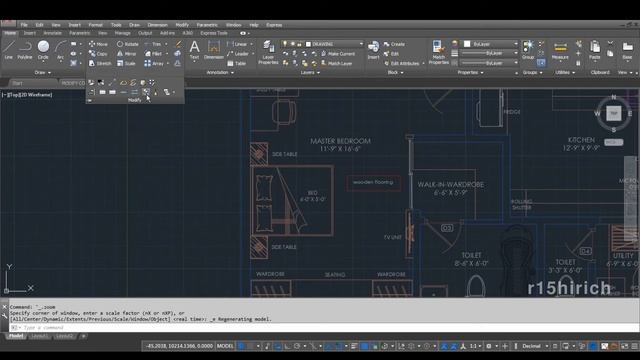Click the Linear dimension tool
The image size is (640, 360).
(x=238, y=44)
